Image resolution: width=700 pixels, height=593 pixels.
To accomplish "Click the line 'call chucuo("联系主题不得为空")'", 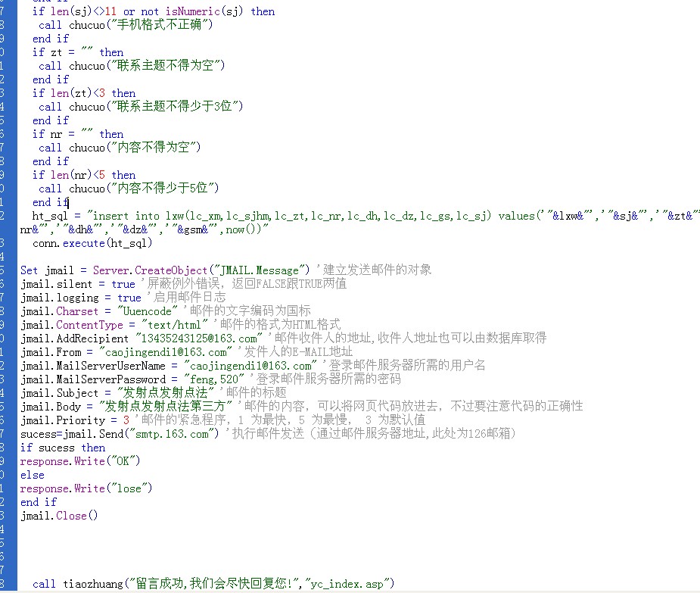I will point(132,66).
